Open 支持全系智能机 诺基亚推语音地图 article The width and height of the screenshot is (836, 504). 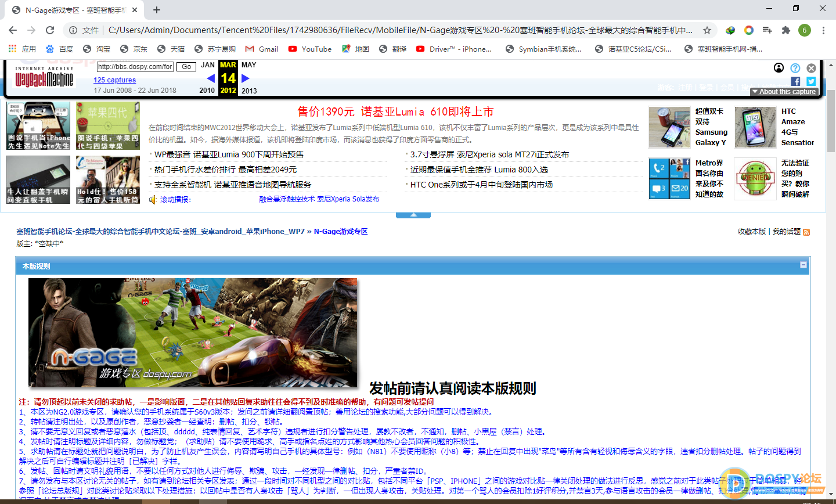(x=233, y=185)
